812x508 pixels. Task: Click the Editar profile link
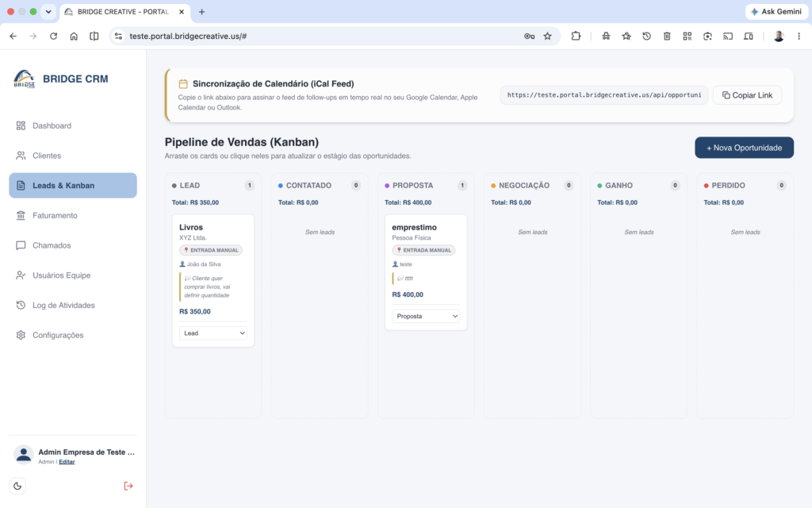[x=67, y=462]
